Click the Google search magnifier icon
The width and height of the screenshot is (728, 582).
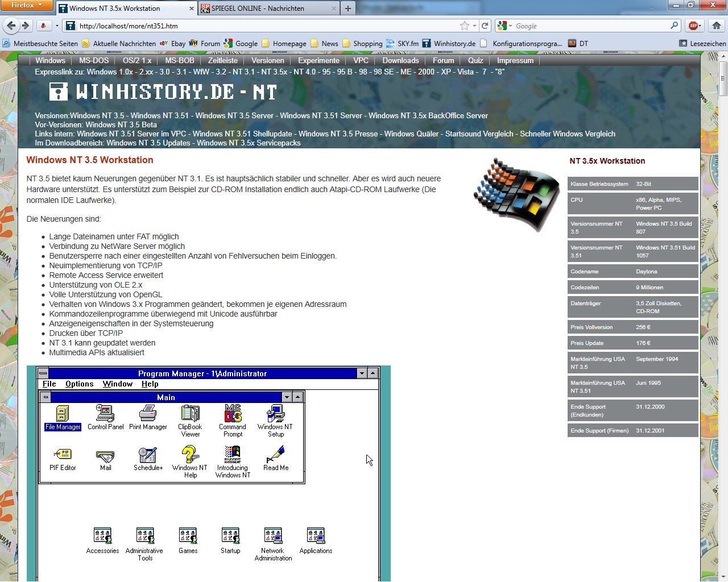pos(674,26)
